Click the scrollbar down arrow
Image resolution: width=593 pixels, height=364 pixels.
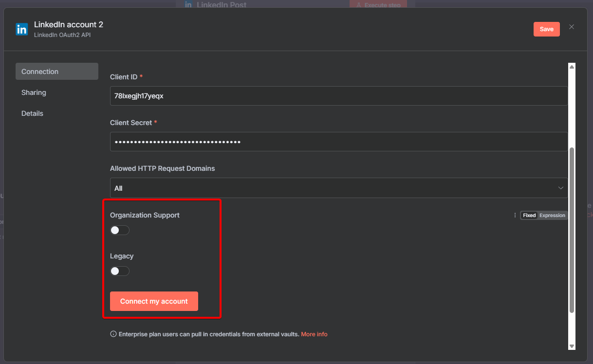tap(572, 346)
